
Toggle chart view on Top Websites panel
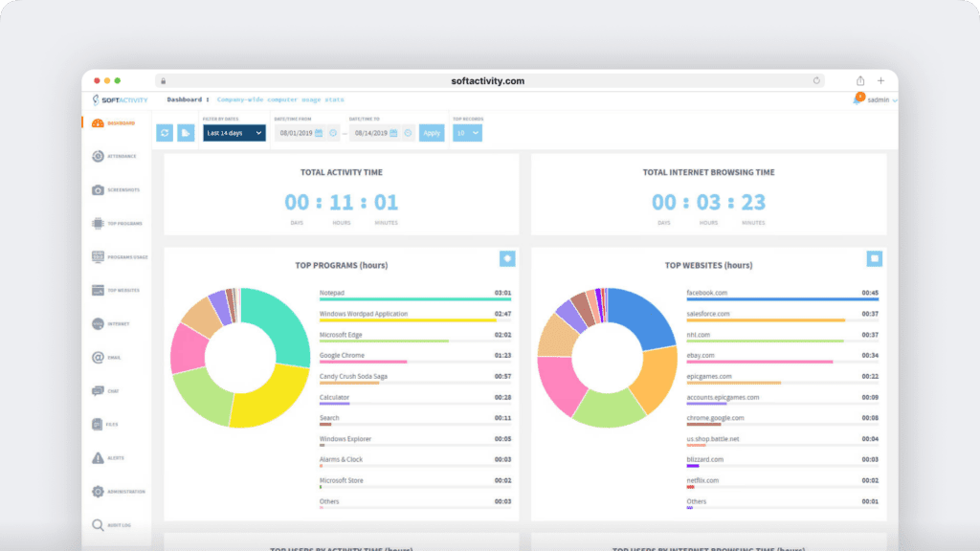(x=874, y=258)
